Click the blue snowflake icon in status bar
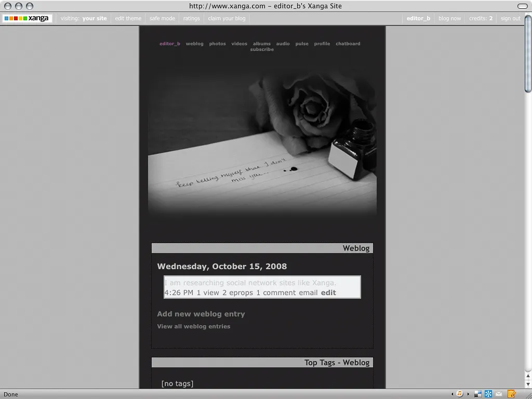The width and height of the screenshot is (532, 399). (488, 394)
